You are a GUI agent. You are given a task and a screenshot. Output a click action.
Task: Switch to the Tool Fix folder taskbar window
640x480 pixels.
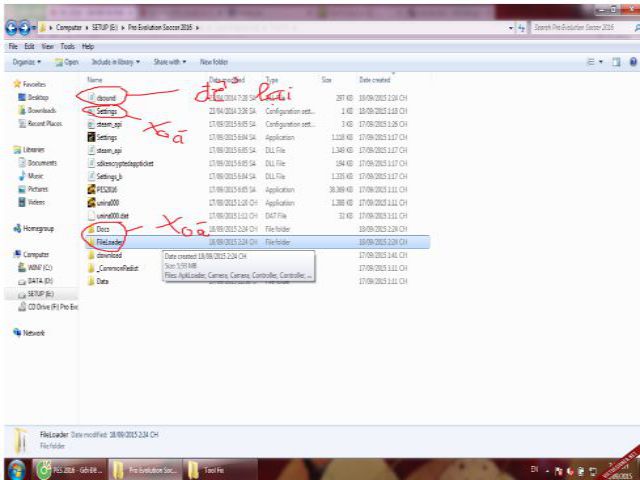tap(220, 470)
